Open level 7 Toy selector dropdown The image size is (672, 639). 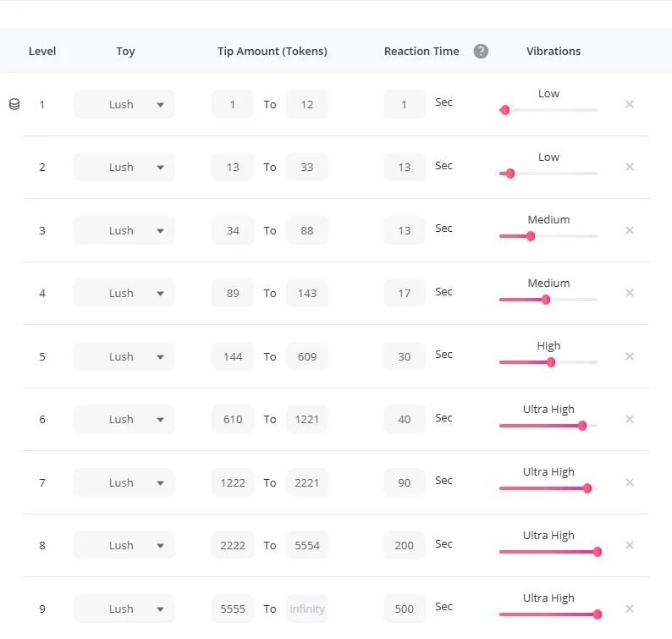coord(124,482)
